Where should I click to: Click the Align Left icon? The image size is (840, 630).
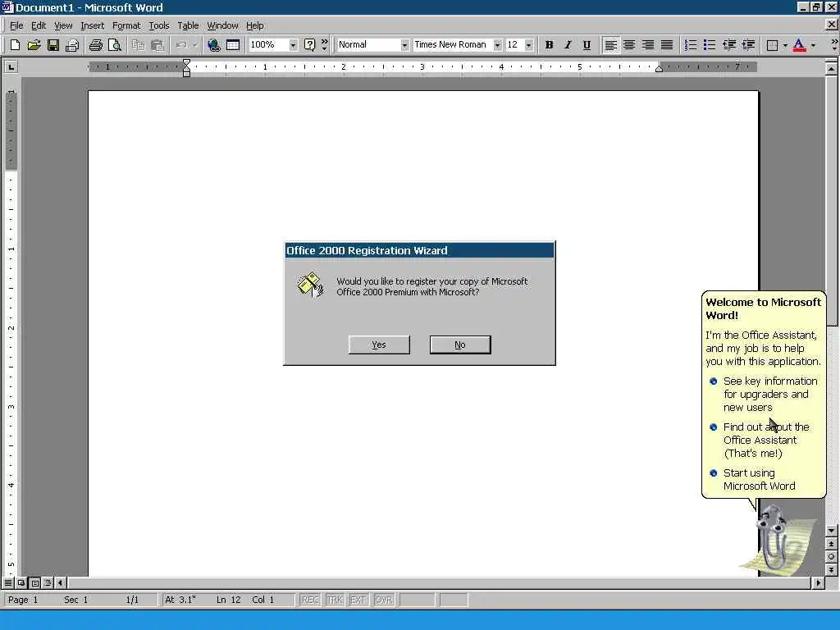[610, 45]
